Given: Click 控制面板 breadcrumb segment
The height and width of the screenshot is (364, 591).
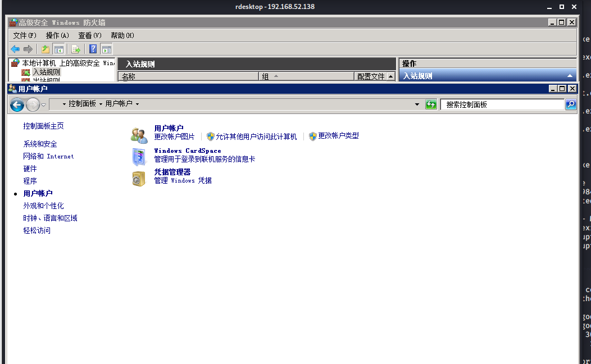Looking at the screenshot, I should 82,103.
